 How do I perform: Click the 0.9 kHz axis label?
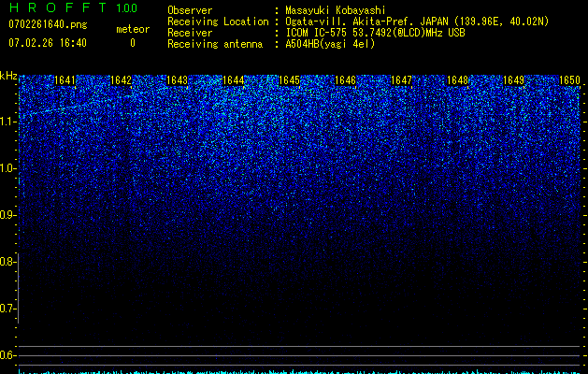tap(7, 215)
